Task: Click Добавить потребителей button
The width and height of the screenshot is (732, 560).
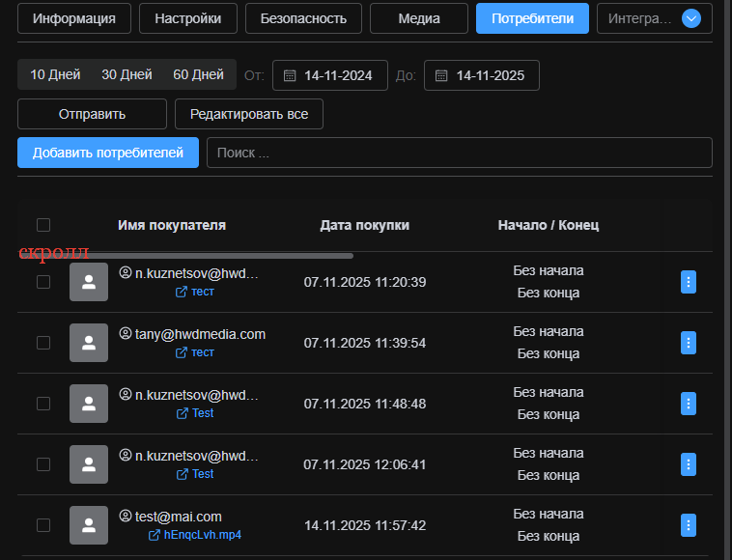Action: pyautogui.click(x=108, y=153)
